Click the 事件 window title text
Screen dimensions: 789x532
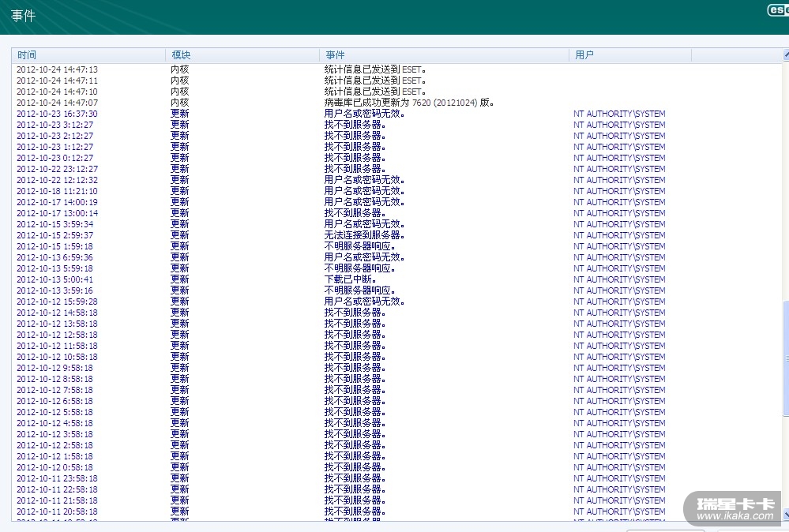pos(24,16)
